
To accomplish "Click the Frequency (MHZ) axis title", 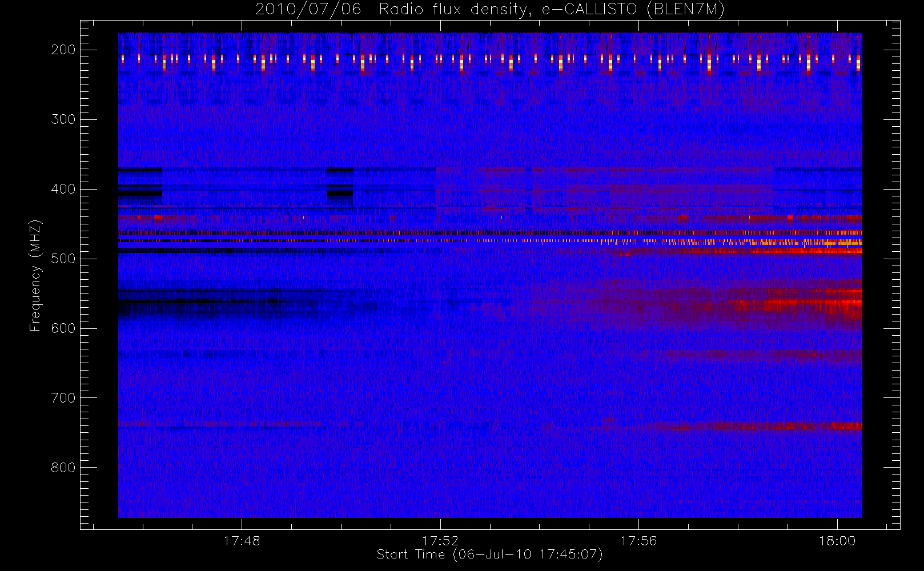I will click(x=35, y=275).
